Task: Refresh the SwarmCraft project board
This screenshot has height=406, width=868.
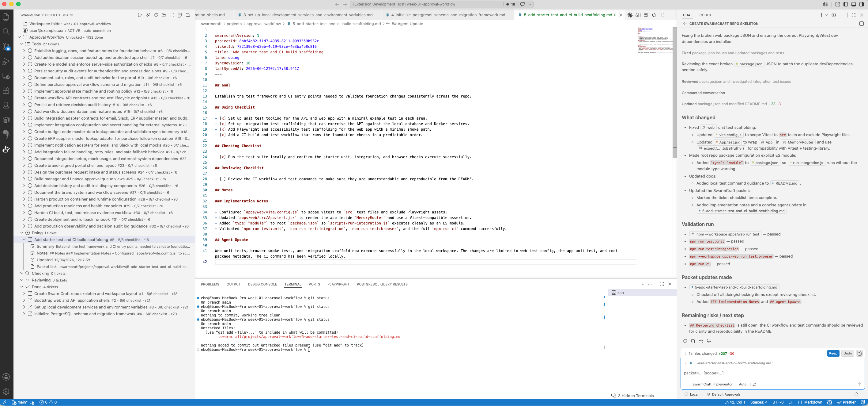Action: pyautogui.click(x=156, y=15)
